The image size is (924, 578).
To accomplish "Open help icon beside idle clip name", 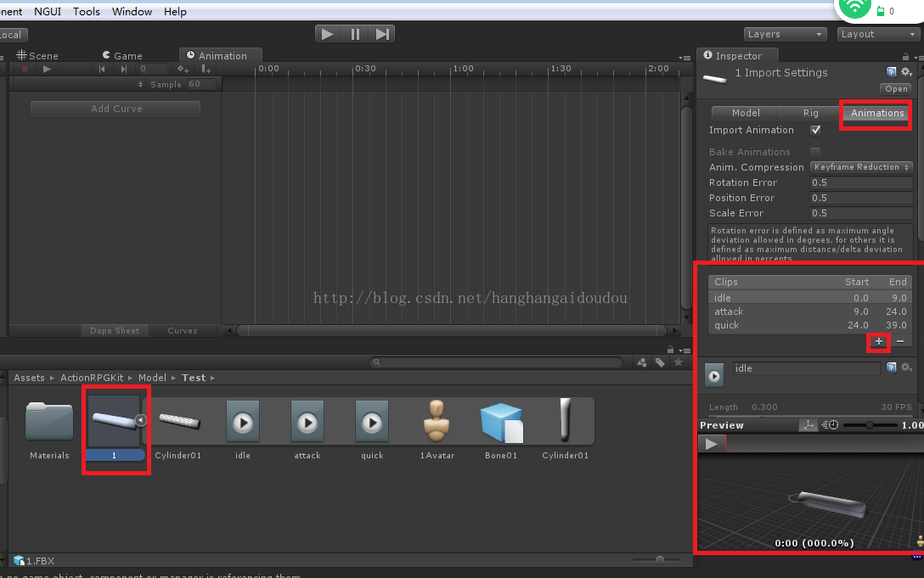I will 891,368.
